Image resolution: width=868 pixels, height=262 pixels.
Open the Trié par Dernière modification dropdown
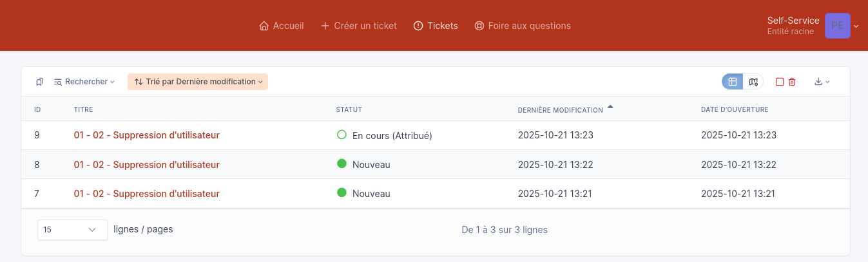198,82
